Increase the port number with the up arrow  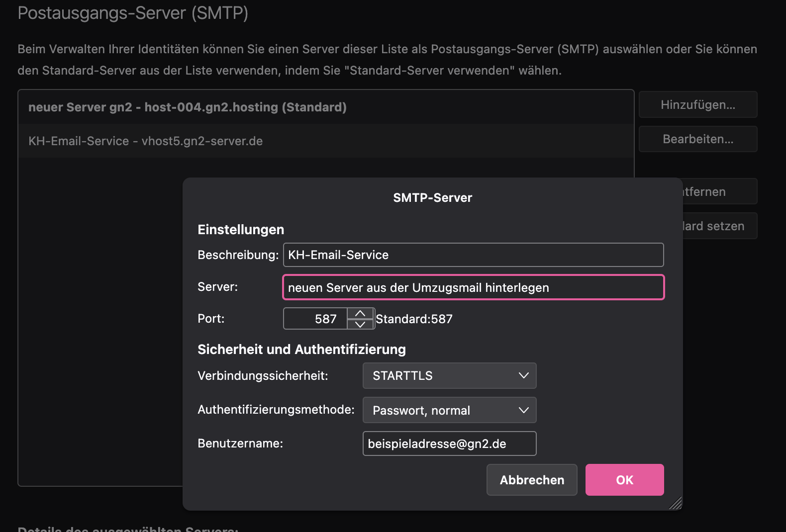tap(360, 313)
